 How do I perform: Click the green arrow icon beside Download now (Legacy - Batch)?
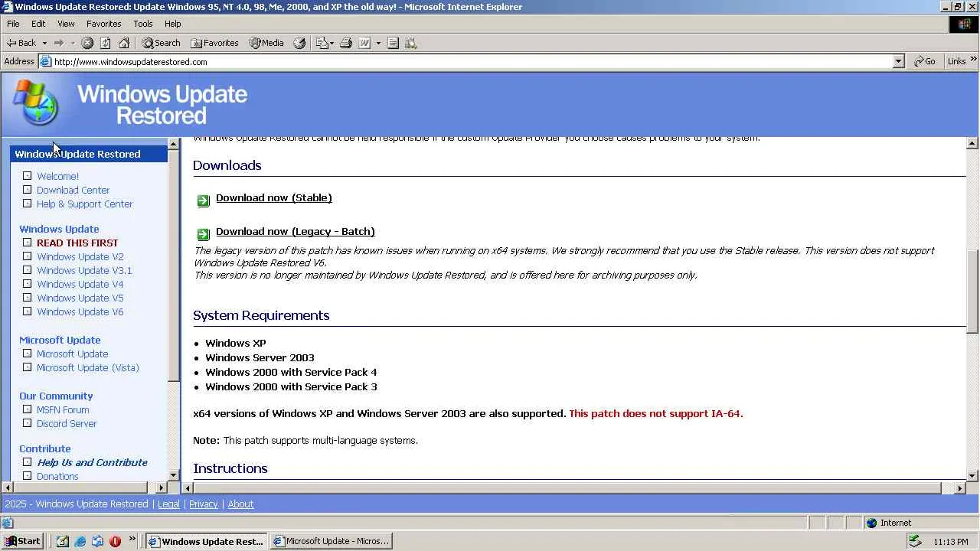tap(203, 234)
